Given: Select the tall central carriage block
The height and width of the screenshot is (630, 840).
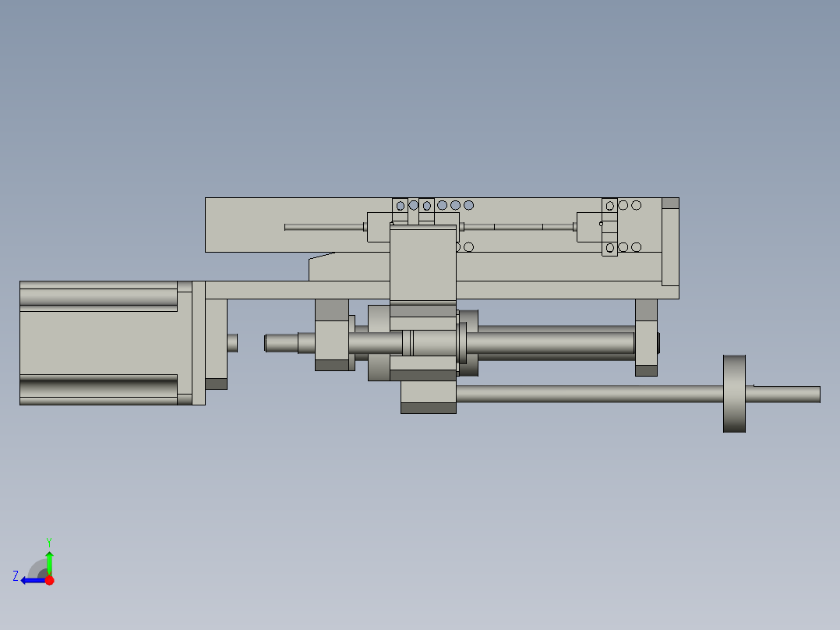Looking at the screenshot, I should pos(423,264).
